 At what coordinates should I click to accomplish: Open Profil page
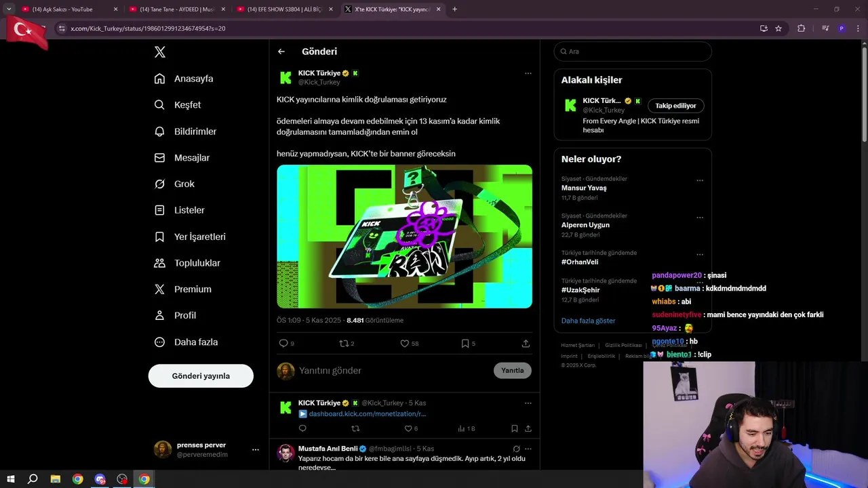pyautogui.click(x=175, y=316)
